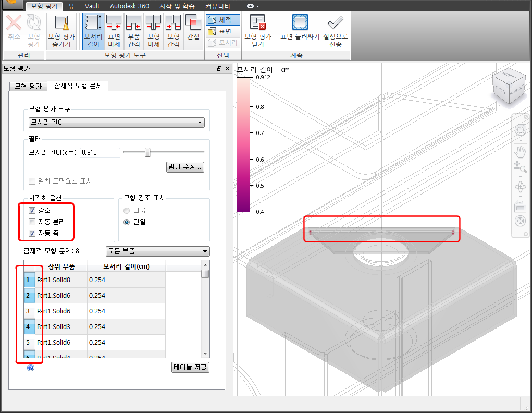Select the 단일 radio button
Image resolution: width=532 pixels, height=413 pixels.
[x=127, y=222]
